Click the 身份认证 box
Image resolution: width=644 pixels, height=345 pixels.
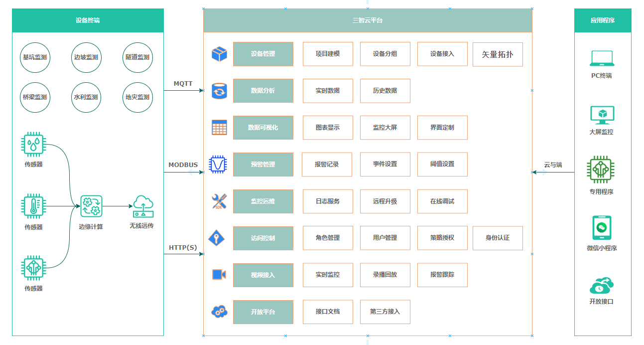point(498,238)
